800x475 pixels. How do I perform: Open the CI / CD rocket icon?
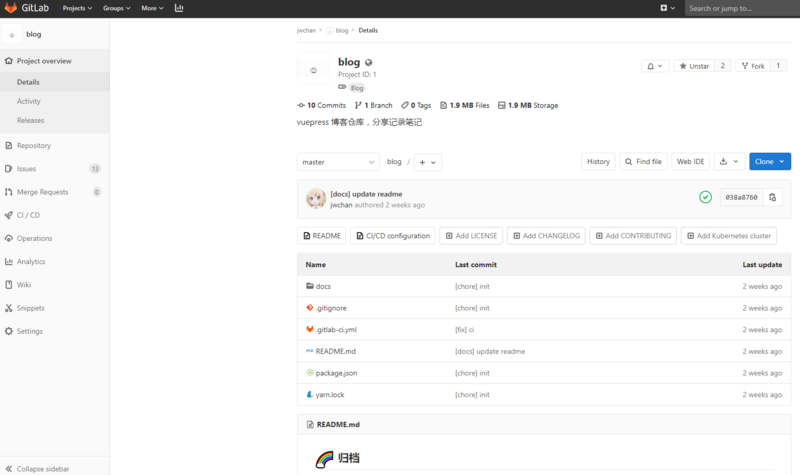pos(9,215)
